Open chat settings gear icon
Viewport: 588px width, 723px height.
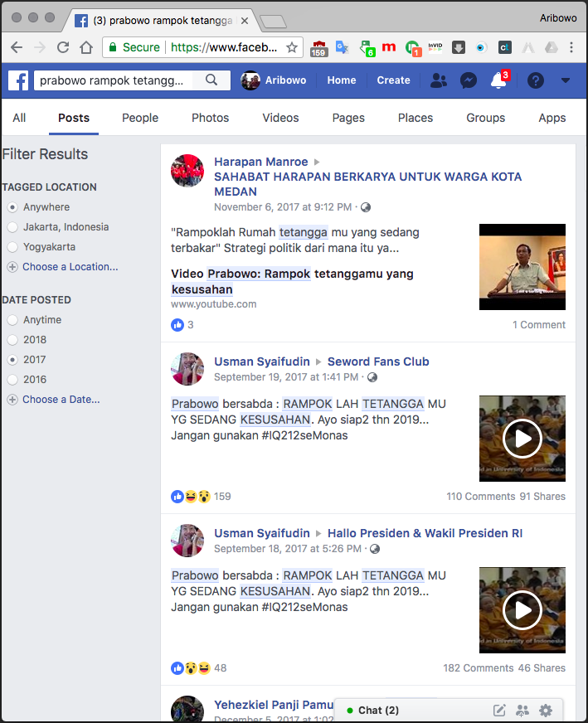coord(545,711)
